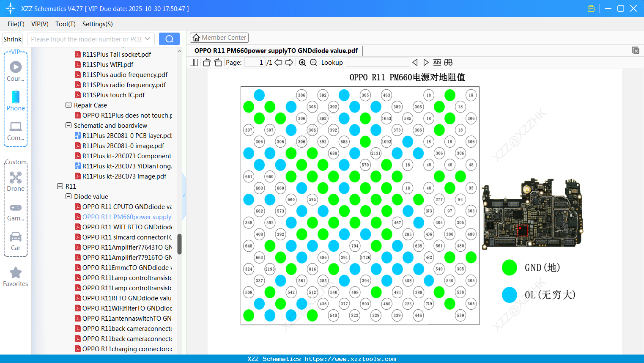Open the model number dropdown arrow

coord(148,39)
